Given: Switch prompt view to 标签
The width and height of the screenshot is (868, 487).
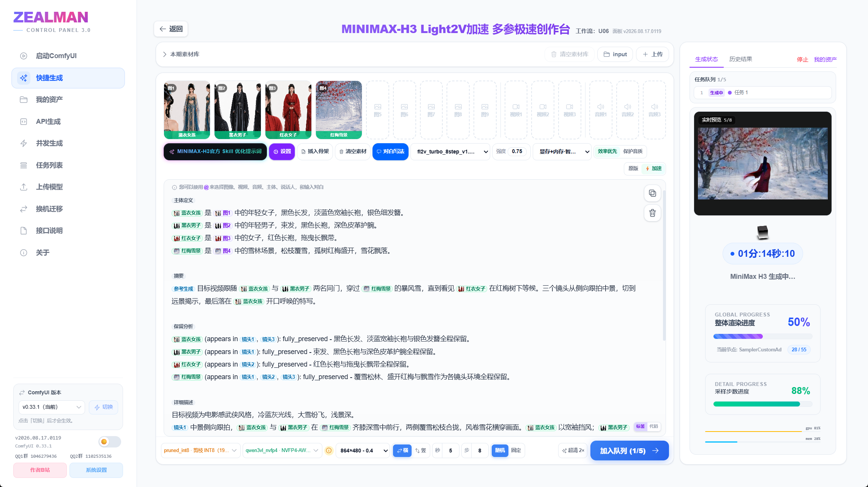Looking at the screenshot, I should point(641,427).
